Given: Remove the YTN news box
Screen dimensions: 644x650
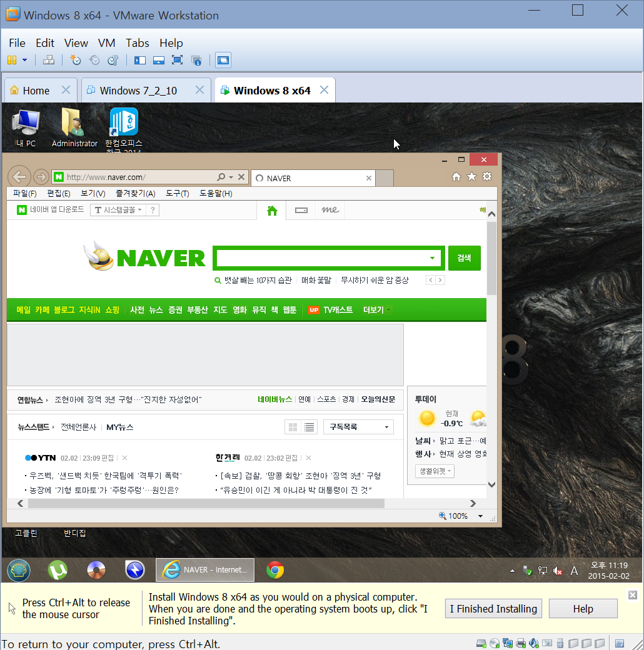Looking at the screenshot, I should [124, 458].
